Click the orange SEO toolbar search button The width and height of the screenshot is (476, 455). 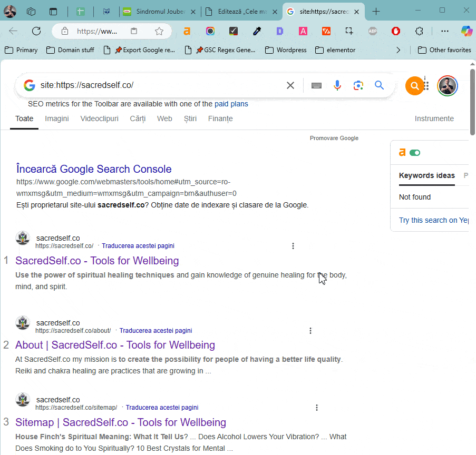point(414,85)
